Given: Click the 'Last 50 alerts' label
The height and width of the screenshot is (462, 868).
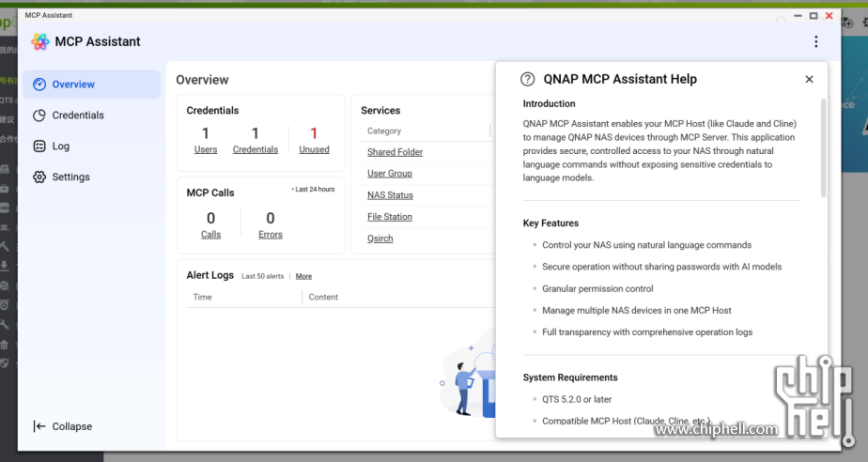Looking at the screenshot, I should pos(262,276).
